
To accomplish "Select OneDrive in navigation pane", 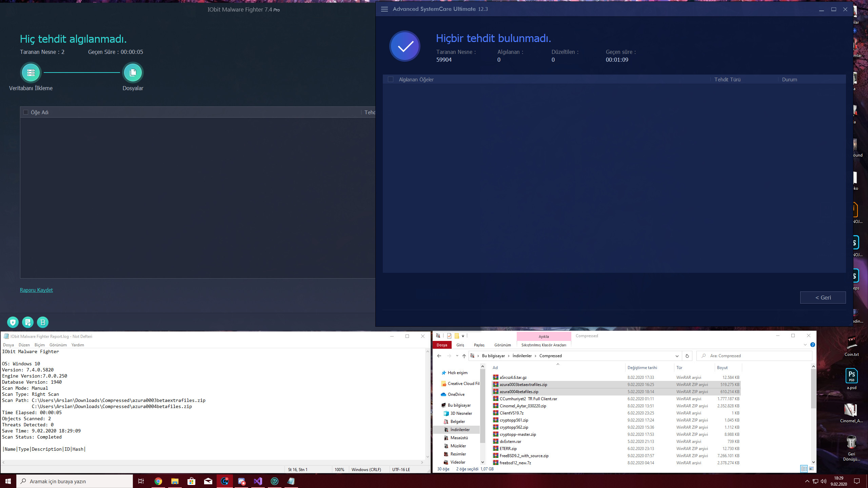I will tap(456, 394).
